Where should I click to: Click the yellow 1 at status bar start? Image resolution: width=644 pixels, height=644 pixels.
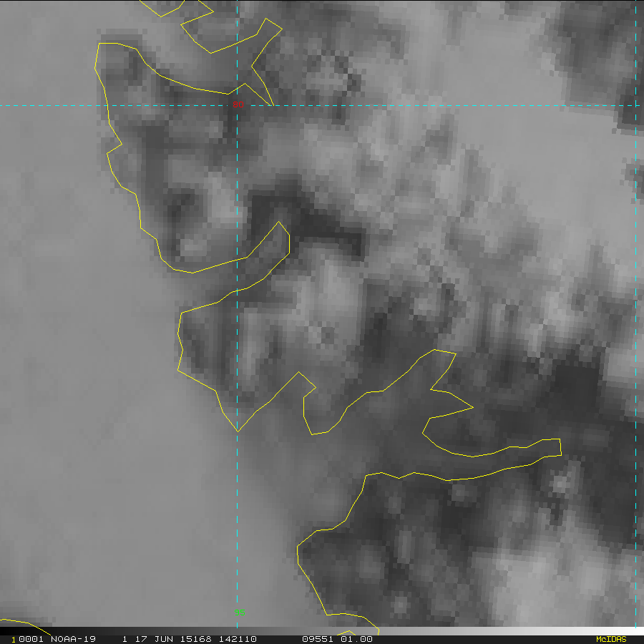coord(13,639)
